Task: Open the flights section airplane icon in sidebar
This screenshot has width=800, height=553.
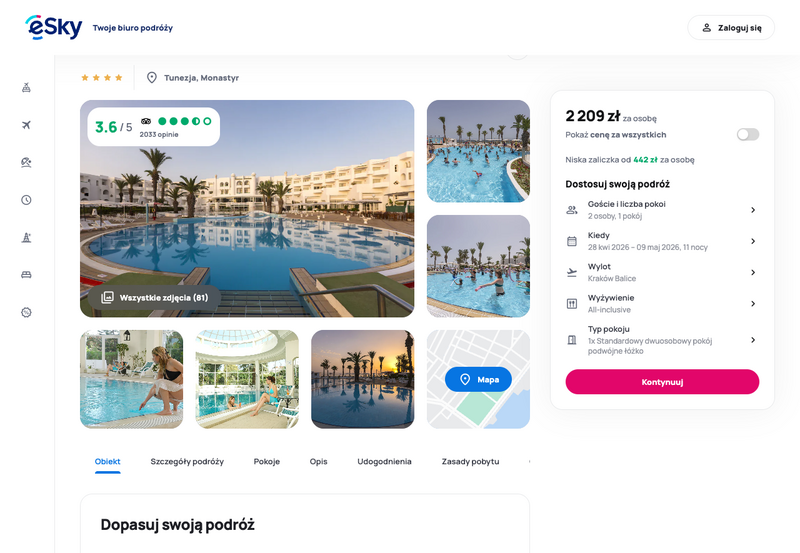Action: coord(27,125)
